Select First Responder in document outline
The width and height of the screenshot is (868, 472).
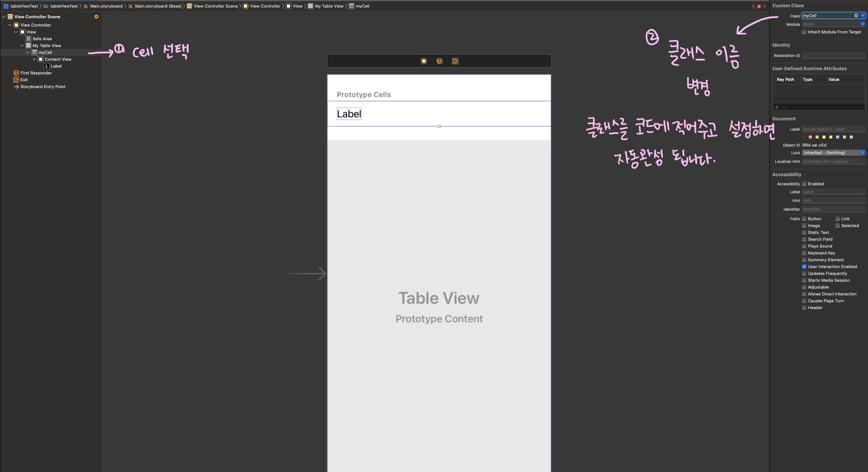pyautogui.click(x=36, y=73)
